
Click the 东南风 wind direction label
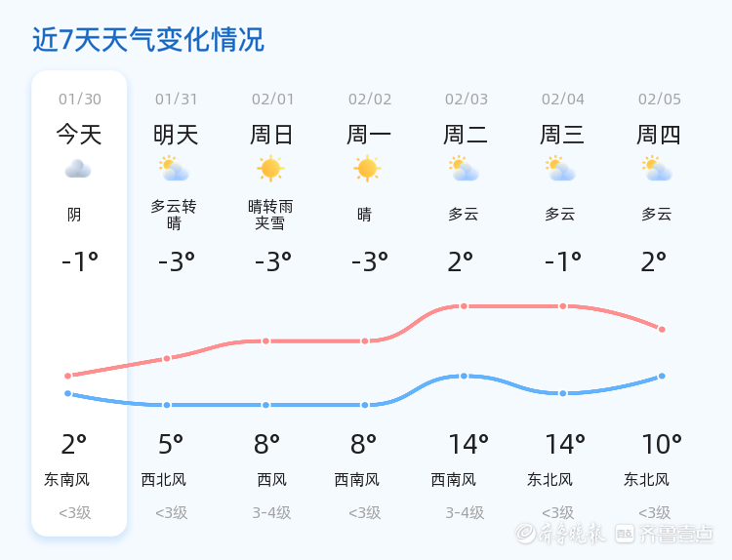click(x=67, y=480)
